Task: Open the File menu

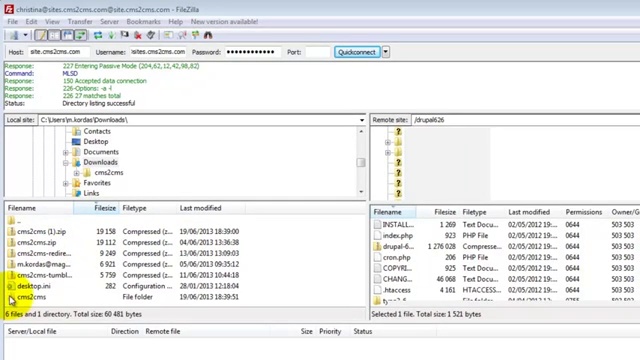Action: click(13, 22)
